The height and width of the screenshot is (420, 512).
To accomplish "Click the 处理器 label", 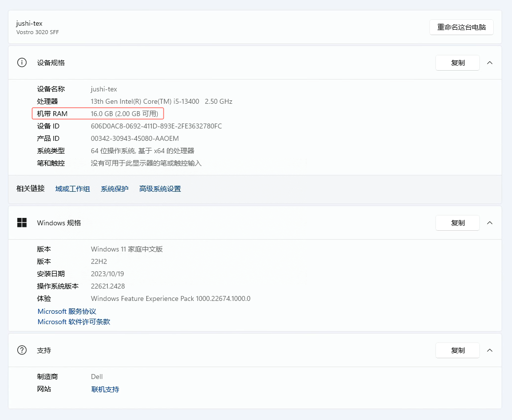I will 47,101.
